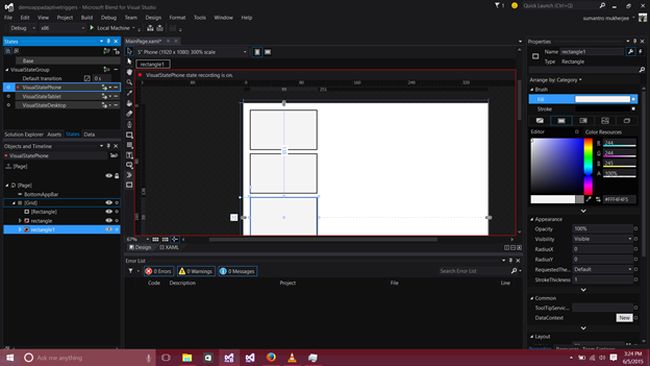Image resolution: width=650 pixels, height=366 pixels.
Task: Toggle 0 Errors filter
Action: click(x=158, y=271)
